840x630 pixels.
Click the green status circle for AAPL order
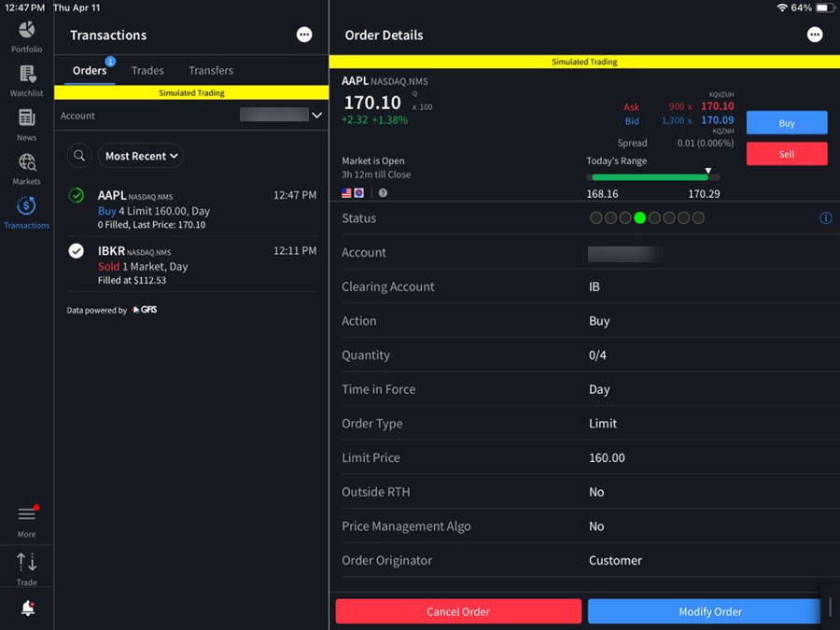tap(76, 197)
